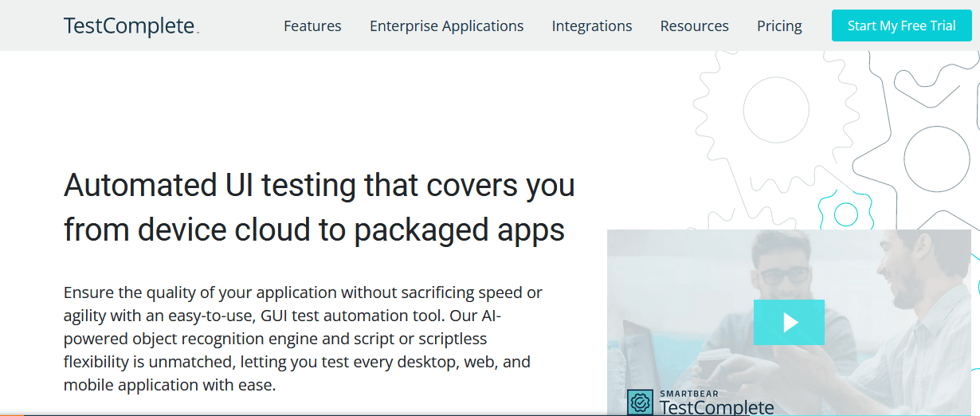Click the SmartBear TestComplete text in video
Viewport: 980px width, 416px height.
(x=715, y=404)
